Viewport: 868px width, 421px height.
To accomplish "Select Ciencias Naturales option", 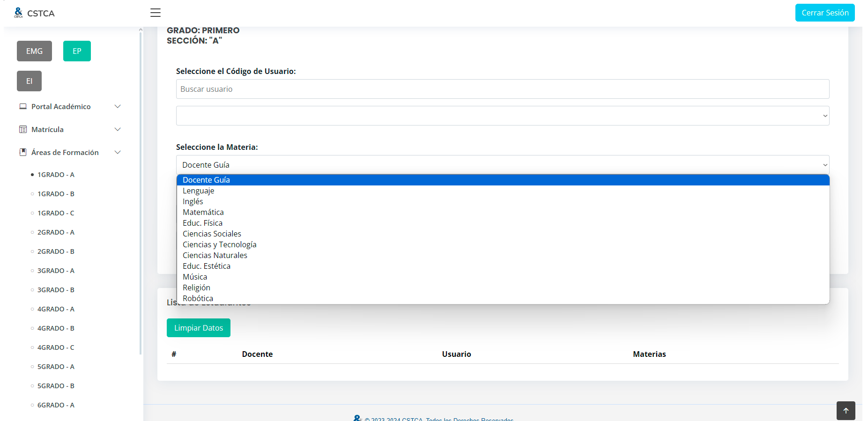I will [215, 255].
